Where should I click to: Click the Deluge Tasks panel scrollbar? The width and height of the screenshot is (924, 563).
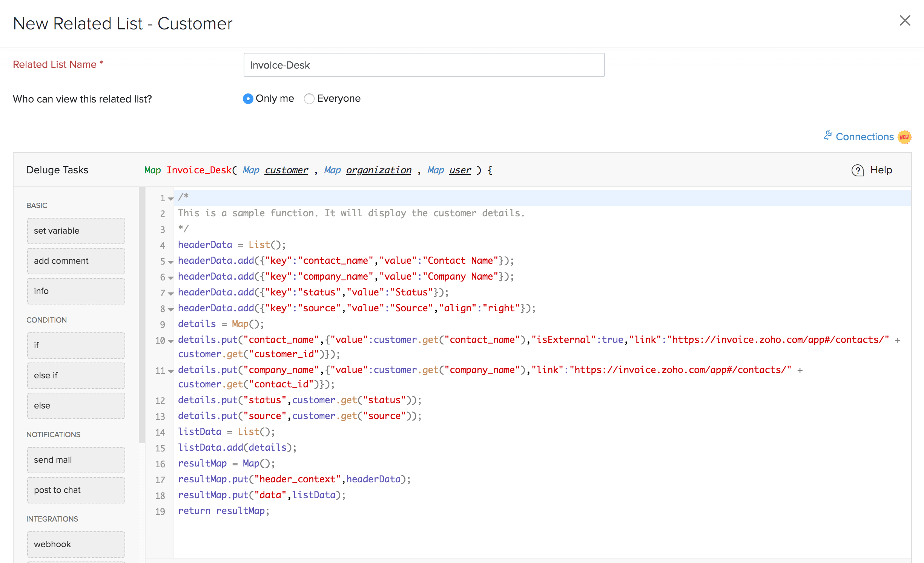coord(142,315)
